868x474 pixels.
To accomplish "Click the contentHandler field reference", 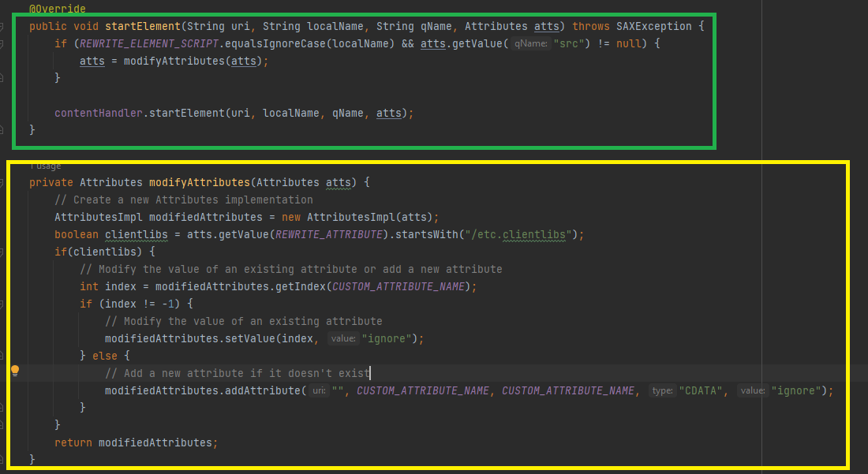I will (99, 113).
